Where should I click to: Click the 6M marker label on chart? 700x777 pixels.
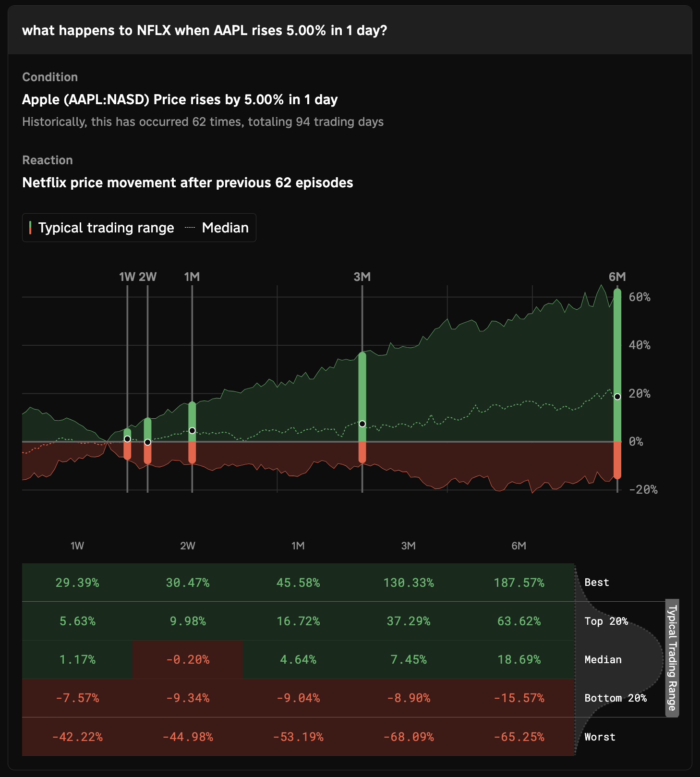coord(617,277)
